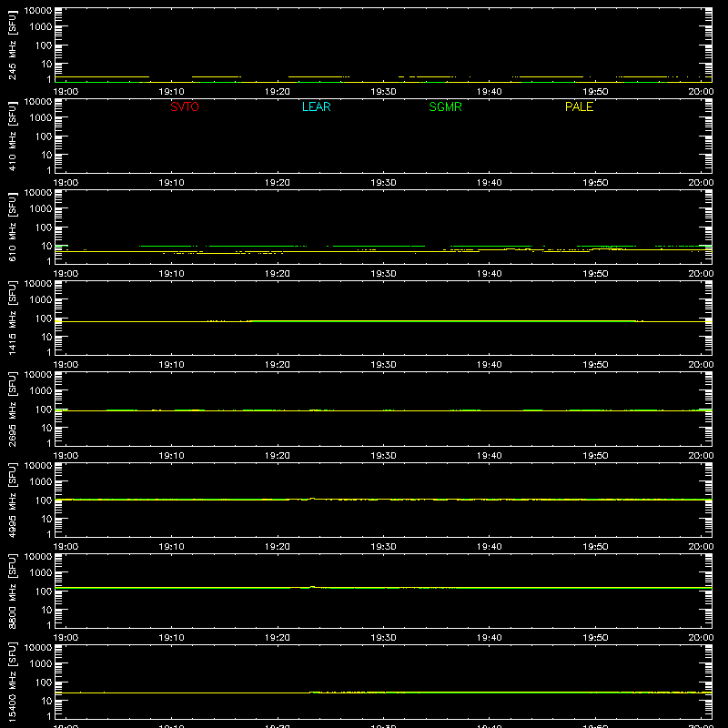Select the 610 MHz [SFU] axis title
This screenshot has width=728, height=728.
(x=12, y=227)
